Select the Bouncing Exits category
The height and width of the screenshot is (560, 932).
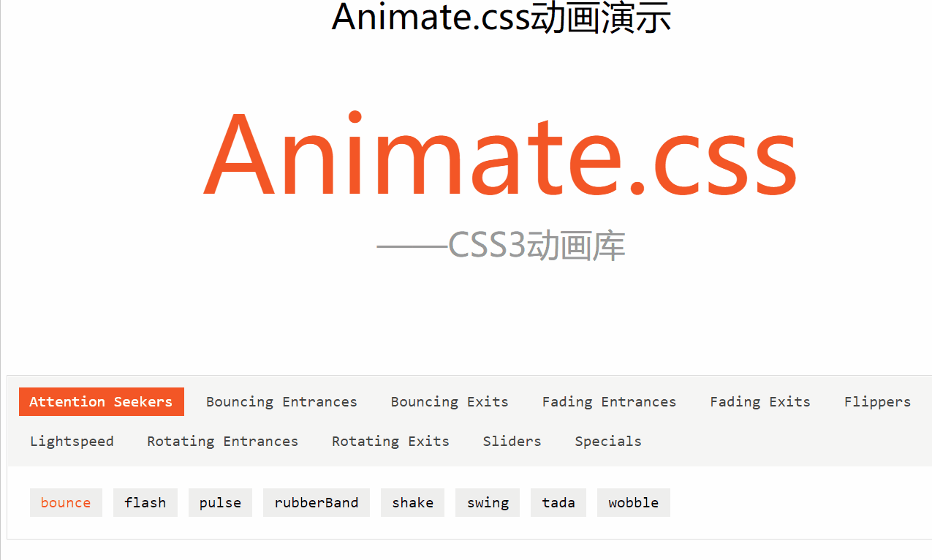point(449,401)
